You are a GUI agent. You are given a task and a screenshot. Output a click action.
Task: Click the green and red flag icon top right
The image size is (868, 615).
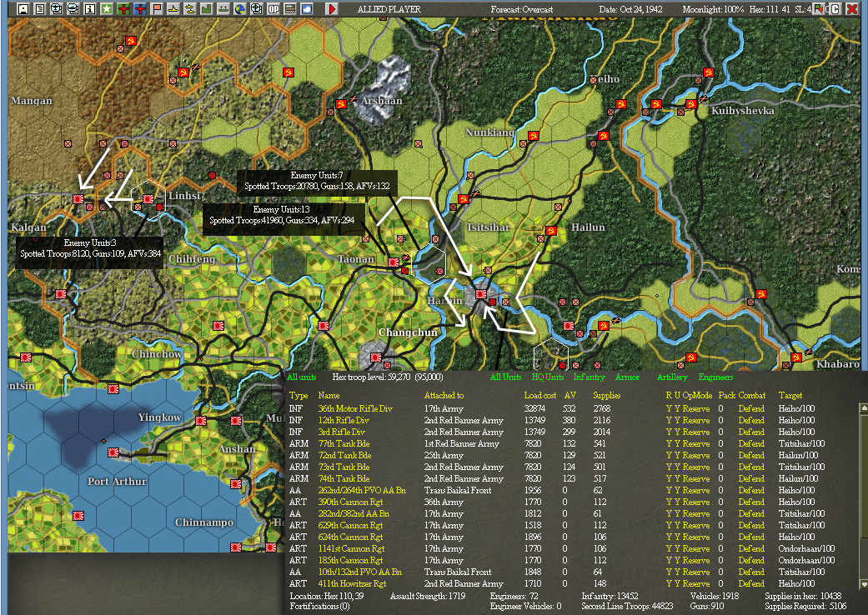point(820,9)
